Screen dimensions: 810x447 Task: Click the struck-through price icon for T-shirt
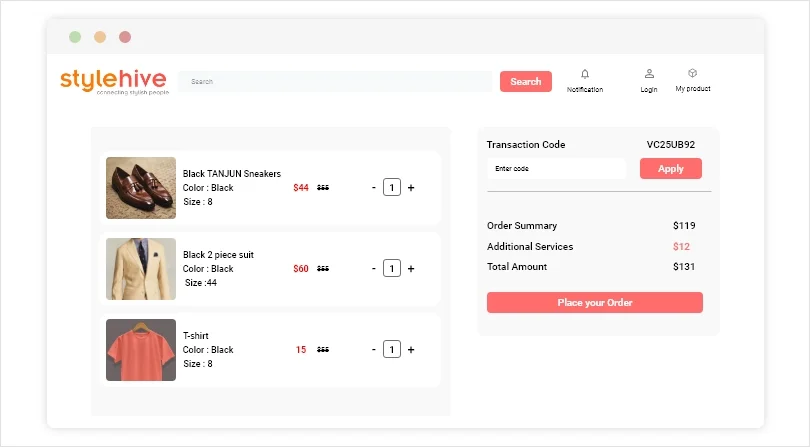323,350
